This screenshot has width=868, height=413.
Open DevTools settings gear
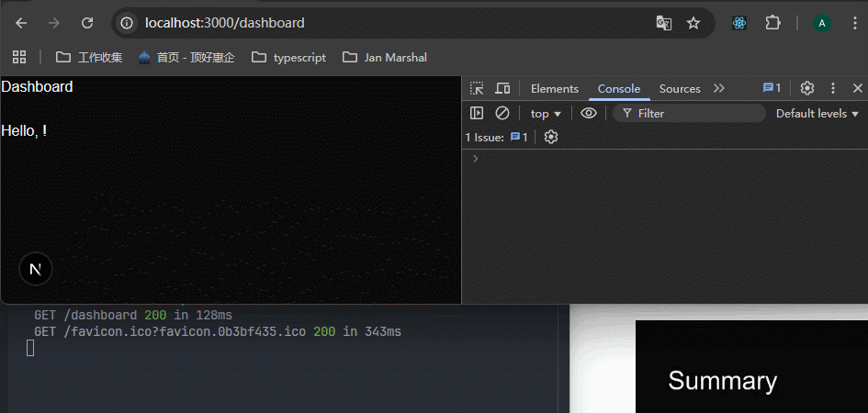(807, 88)
